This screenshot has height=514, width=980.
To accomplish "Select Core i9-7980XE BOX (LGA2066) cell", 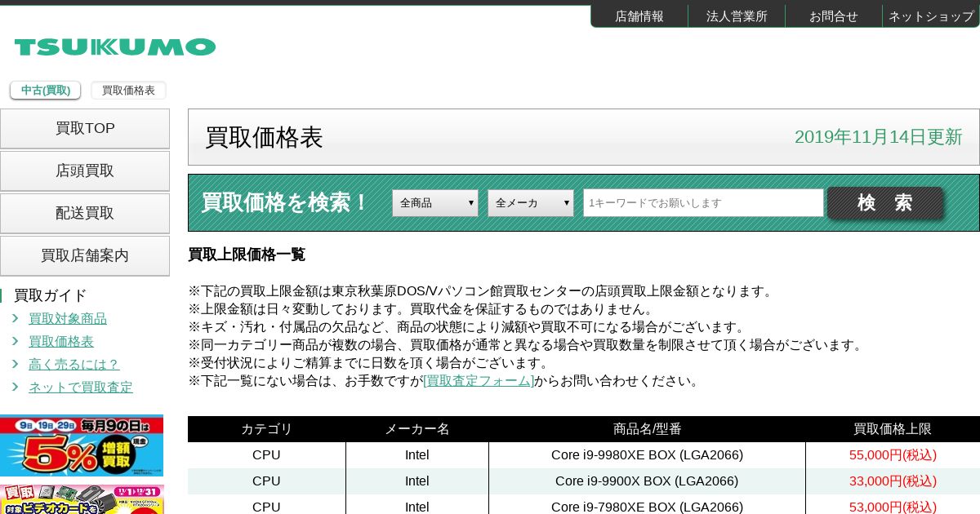I will [x=647, y=506].
